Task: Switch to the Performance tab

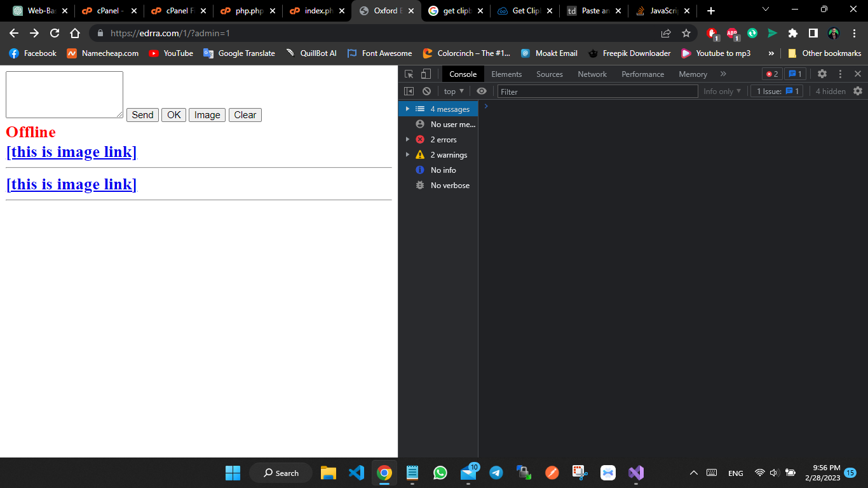Action: pos(642,74)
